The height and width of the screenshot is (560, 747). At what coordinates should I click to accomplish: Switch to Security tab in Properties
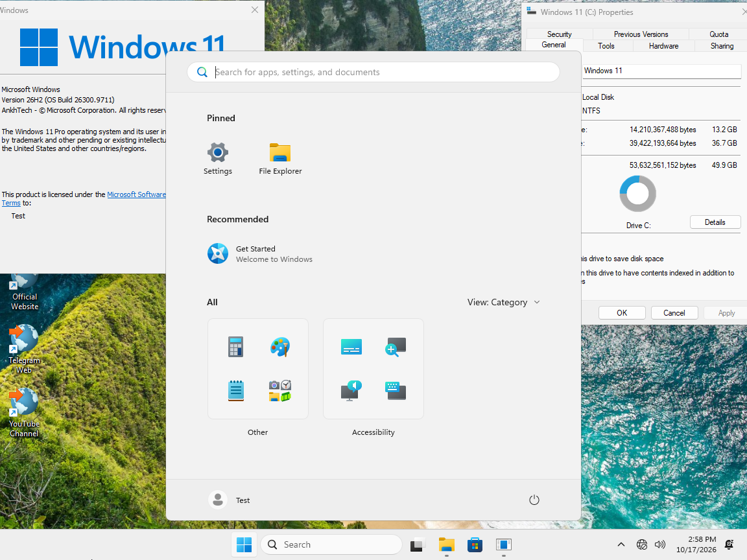[560, 34]
